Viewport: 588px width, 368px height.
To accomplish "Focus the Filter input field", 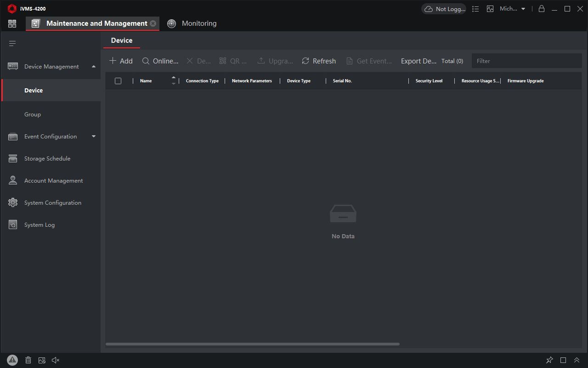I will (x=526, y=61).
